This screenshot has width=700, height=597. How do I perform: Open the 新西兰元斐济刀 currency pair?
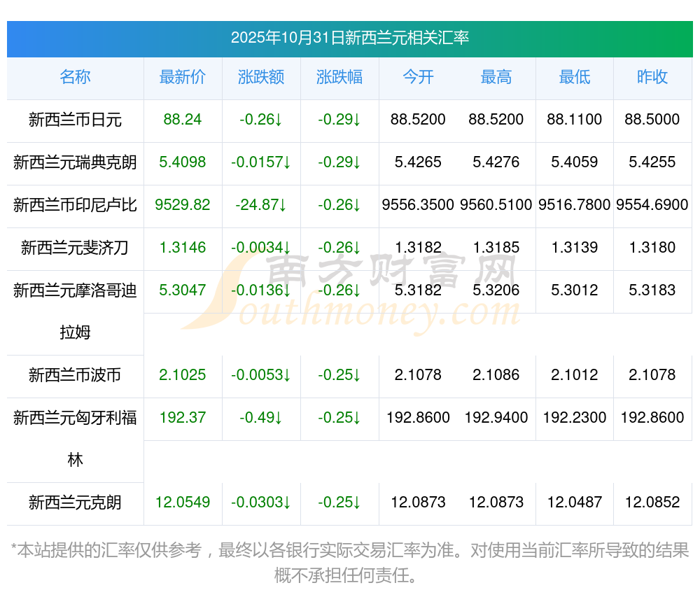click(75, 248)
